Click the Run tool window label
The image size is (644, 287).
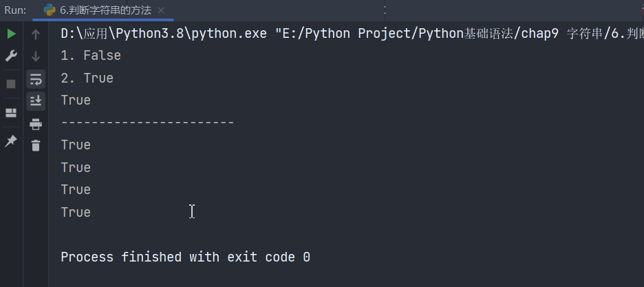(15, 10)
